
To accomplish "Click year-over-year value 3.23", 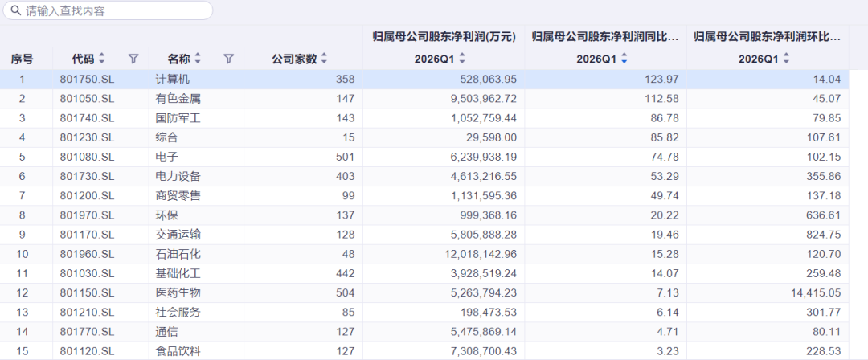I will tap(668, 351).
